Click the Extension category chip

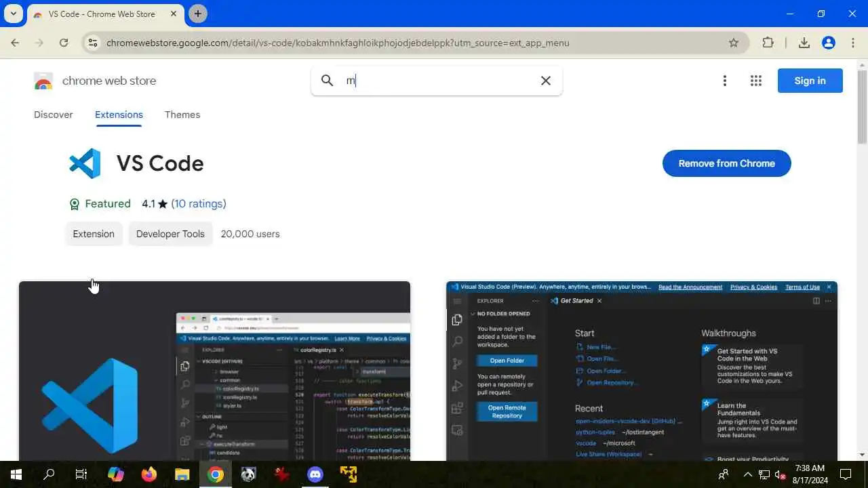94,234
